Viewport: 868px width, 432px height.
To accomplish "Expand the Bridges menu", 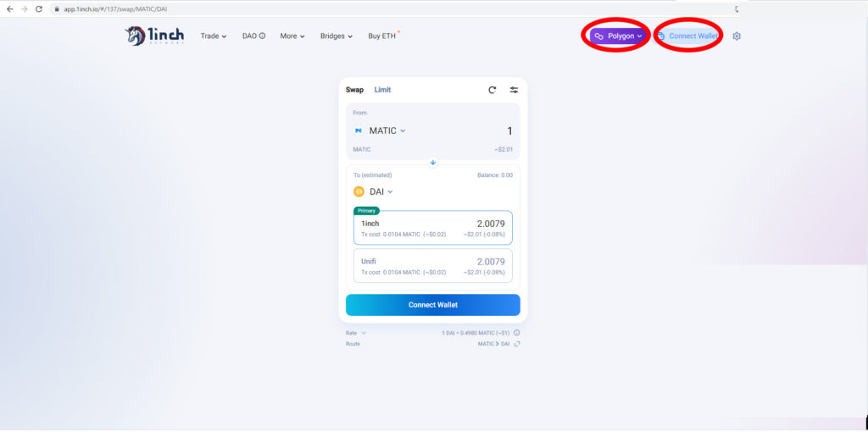I will [336, 36].
